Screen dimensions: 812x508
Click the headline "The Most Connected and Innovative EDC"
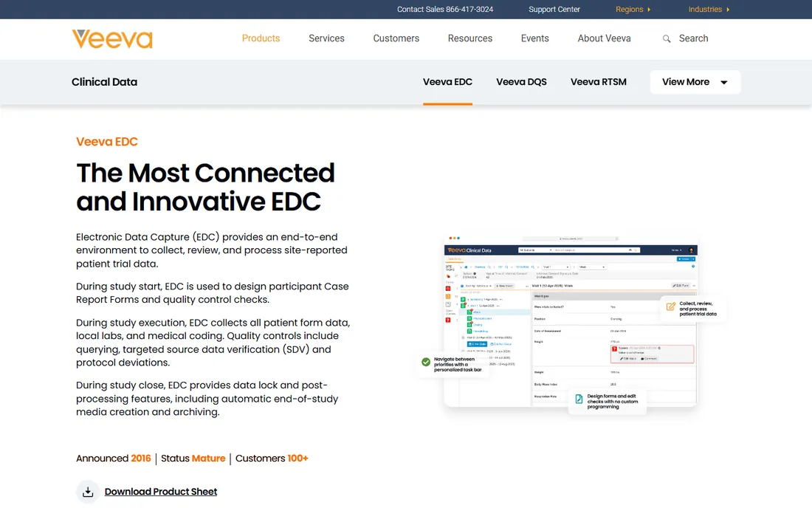205,187
